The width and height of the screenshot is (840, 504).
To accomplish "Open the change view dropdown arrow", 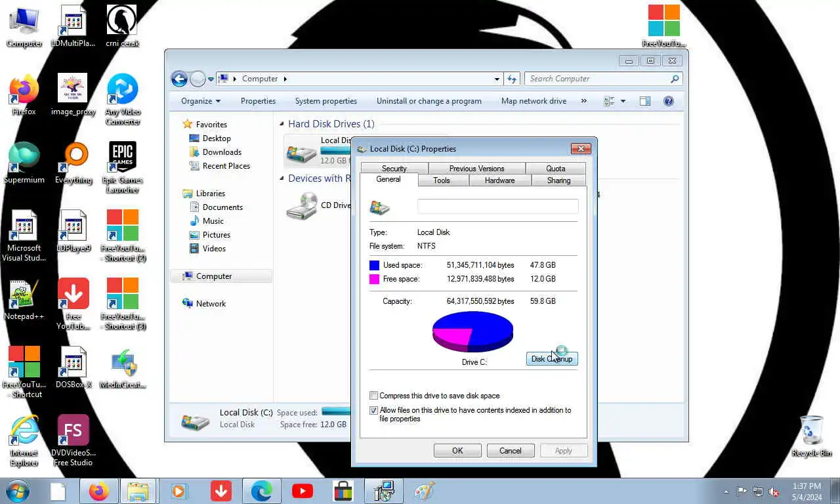I will tap(623, 101).
